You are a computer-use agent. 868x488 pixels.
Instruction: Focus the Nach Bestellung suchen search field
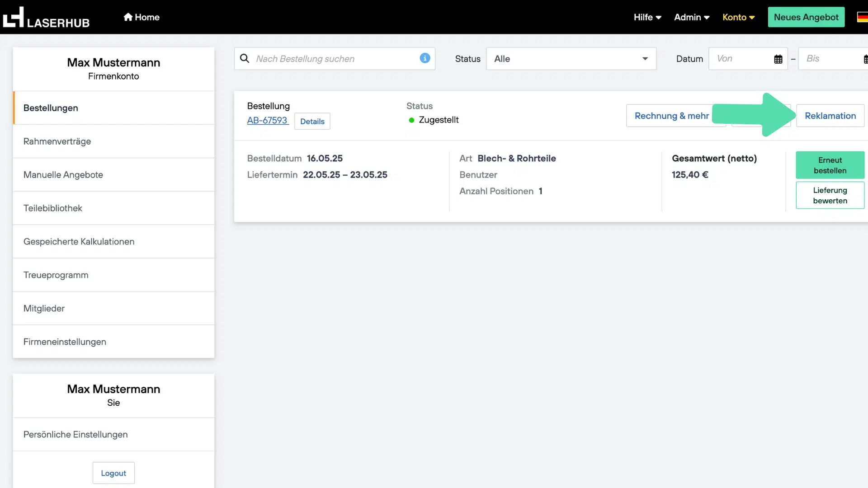coord(335,59)
